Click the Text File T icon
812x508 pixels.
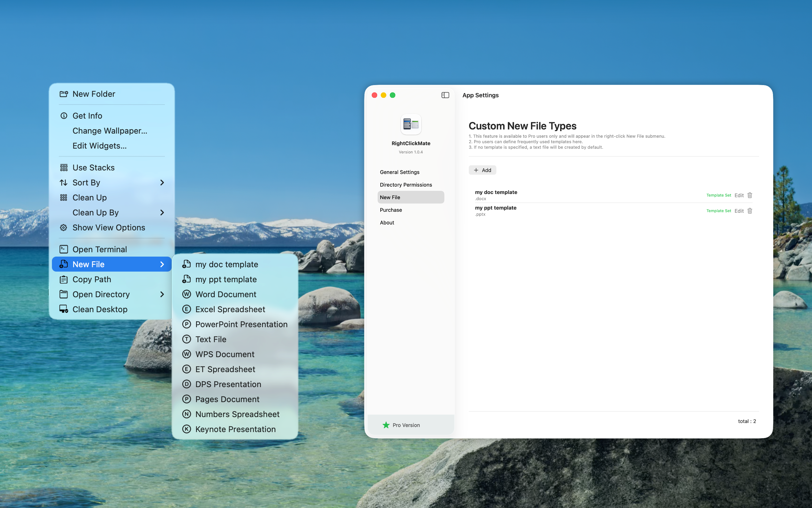(187, 339)
